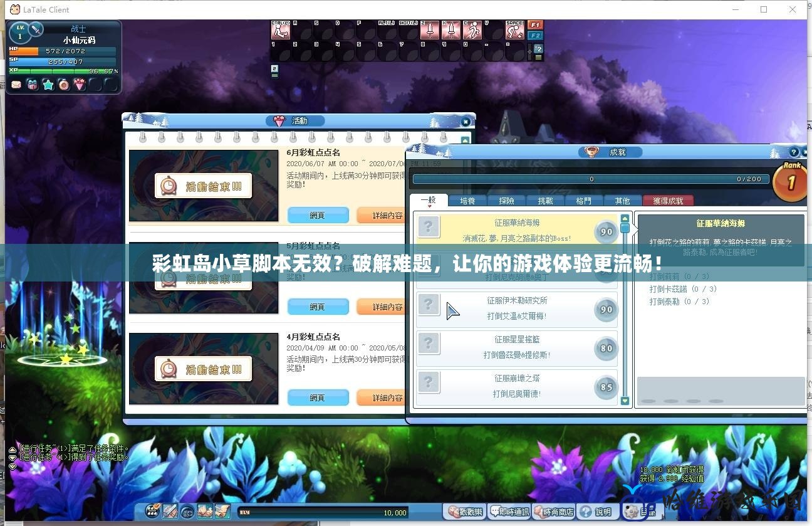Select the 征服伊米勒研究所 achievement row
Screen dimensions: 812x526
516,309
